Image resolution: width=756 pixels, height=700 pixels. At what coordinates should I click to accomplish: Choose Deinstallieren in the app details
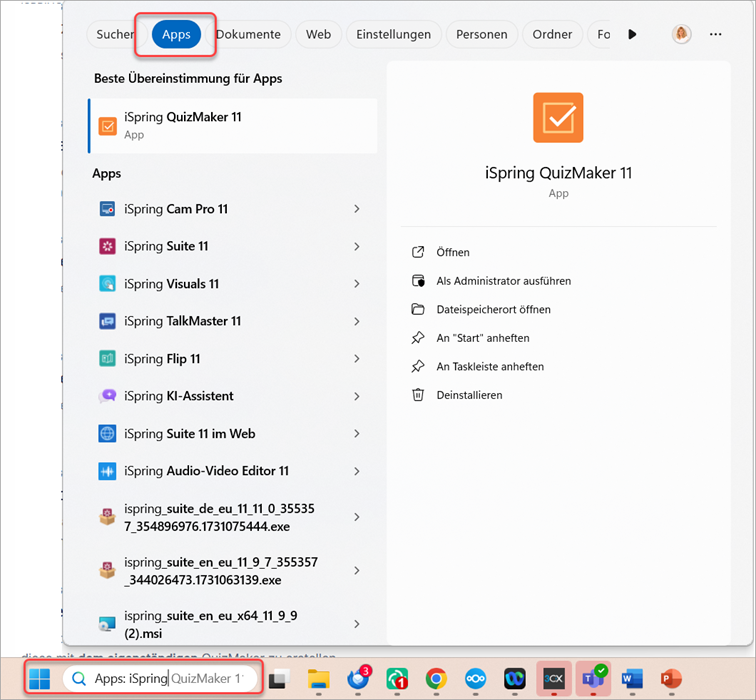click(469, 395)
